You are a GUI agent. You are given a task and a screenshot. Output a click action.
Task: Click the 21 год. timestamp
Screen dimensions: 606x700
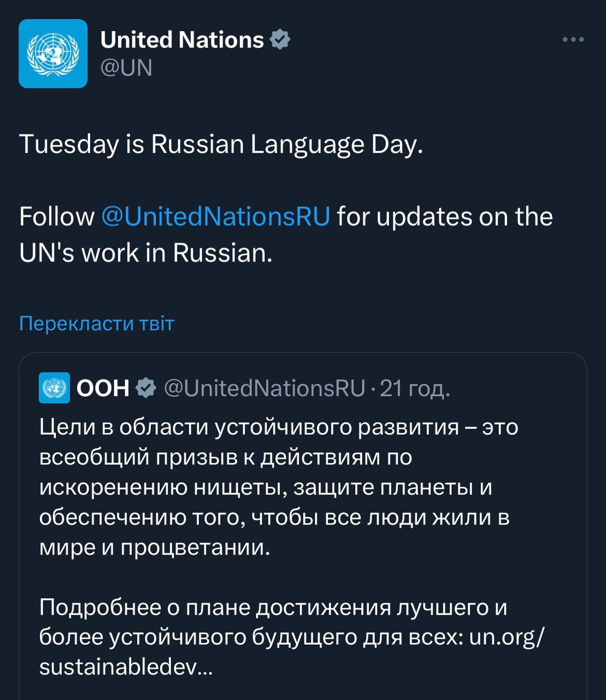pos(415,388)
